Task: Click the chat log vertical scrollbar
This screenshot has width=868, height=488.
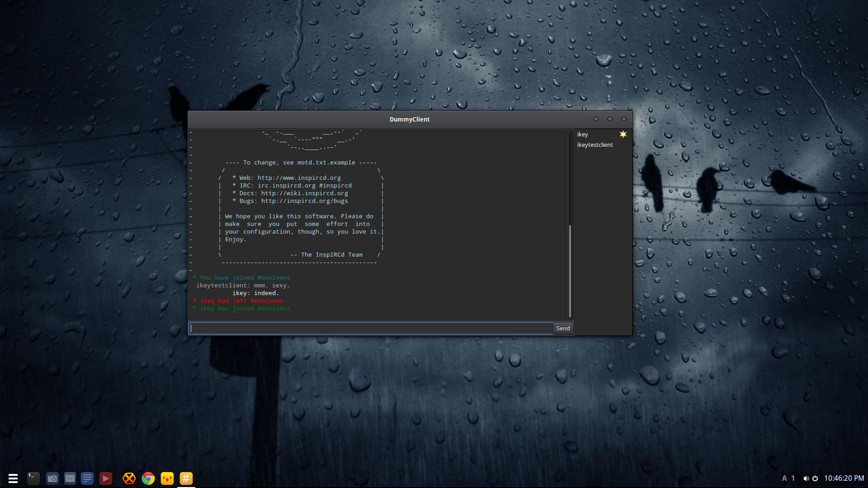Action: [x=570, y=271]
